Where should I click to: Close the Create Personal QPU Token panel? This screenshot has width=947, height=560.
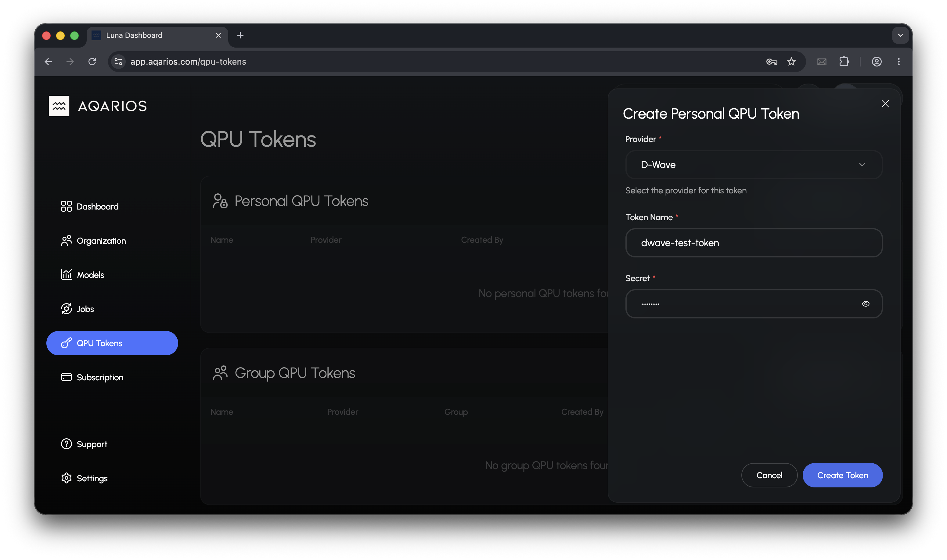[885, 104]
